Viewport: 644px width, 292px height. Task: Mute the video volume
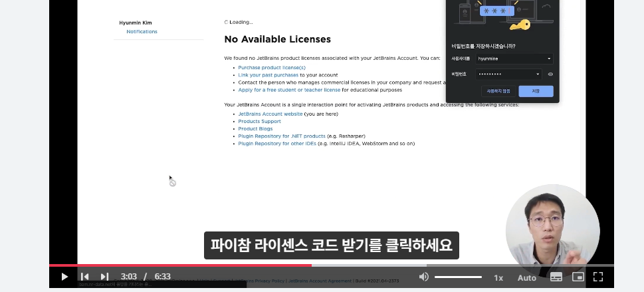point(423,277)
